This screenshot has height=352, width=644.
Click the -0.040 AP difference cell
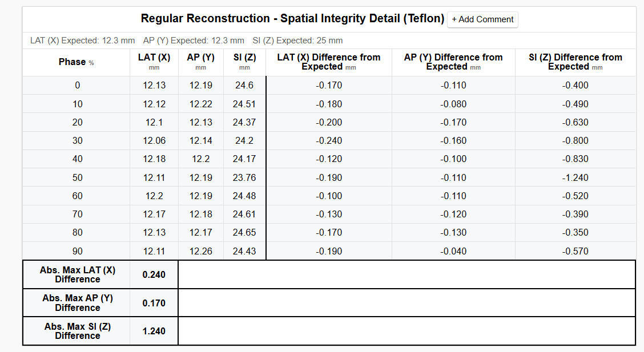453,251
